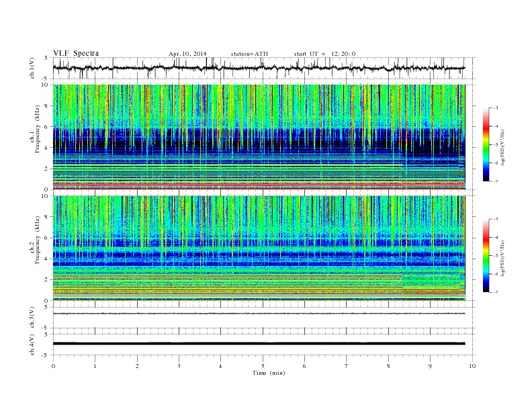This screenshot has height=411, width=532.
Task: Click inside the ch.1 spectrogram panel
Action: click(x=259, y=137)
